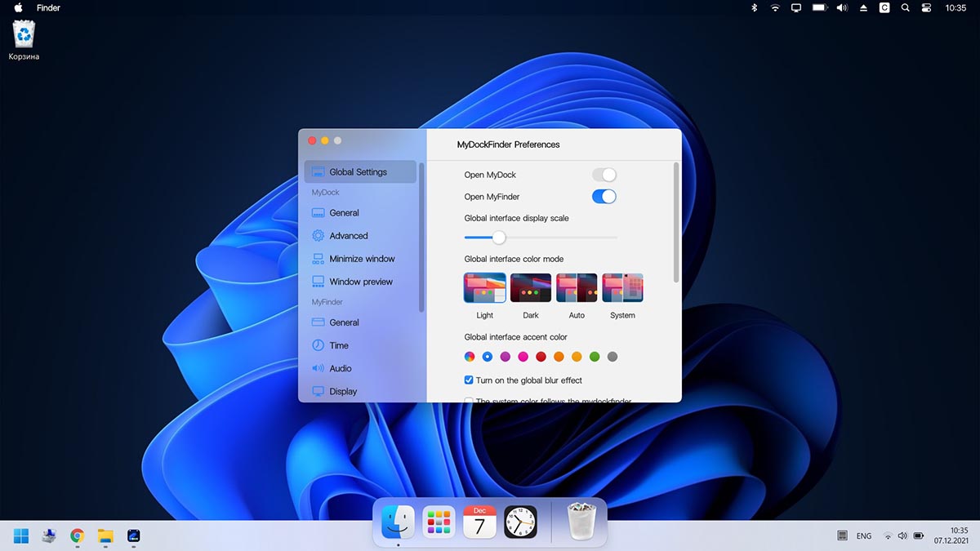Open the Clock app in dock
Screen dimensions: 980x551
[x=520, y=522]
